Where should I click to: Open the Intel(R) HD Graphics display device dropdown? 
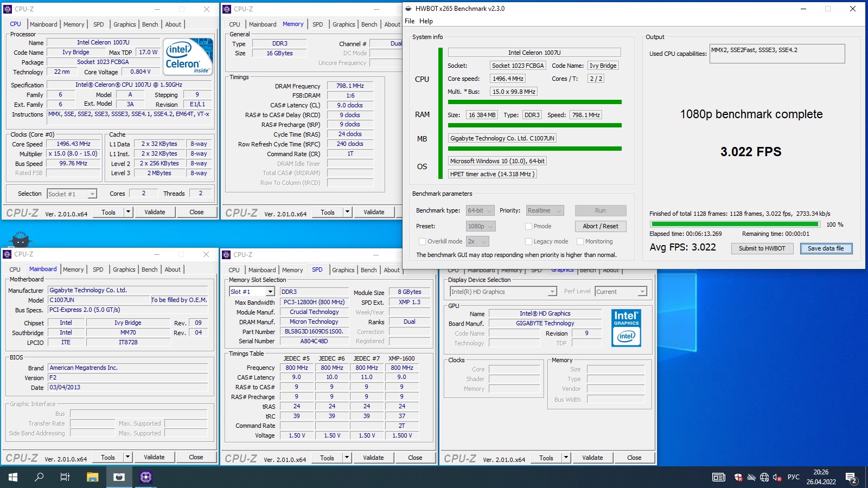click(x=503, y=292)
